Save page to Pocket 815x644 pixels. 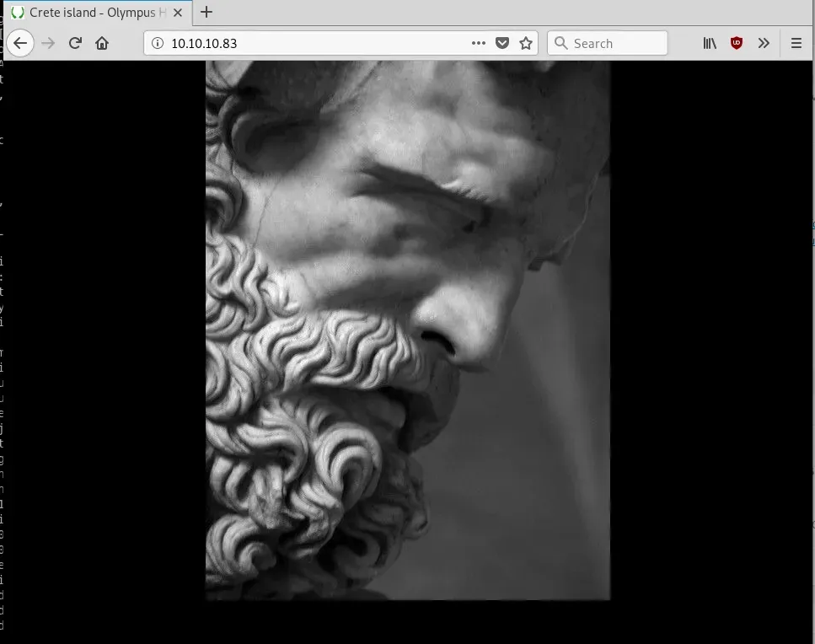tap(502, 44)
